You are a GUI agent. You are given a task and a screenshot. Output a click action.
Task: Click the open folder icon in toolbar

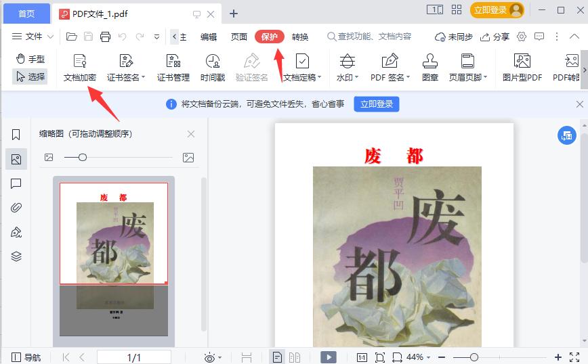[71, 37]
